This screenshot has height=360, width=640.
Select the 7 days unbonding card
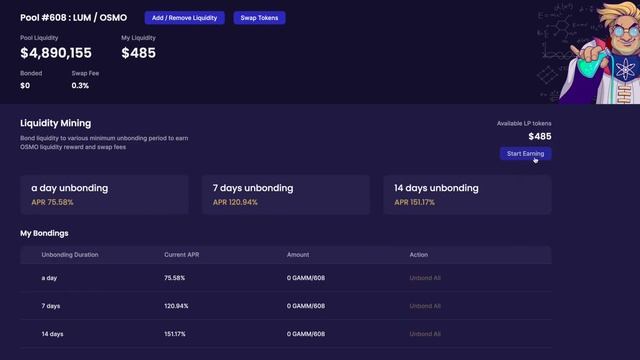286,195
